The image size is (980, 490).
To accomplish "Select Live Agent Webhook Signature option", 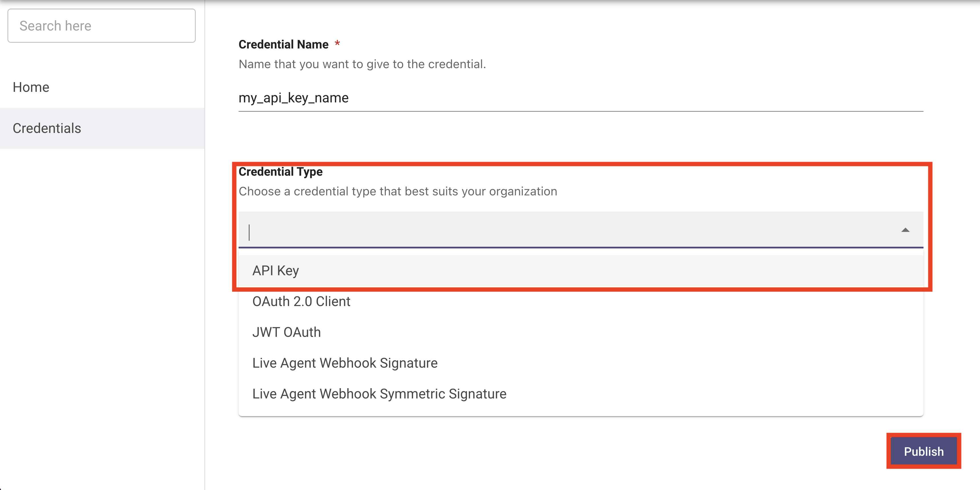I will tap(345, 363).
